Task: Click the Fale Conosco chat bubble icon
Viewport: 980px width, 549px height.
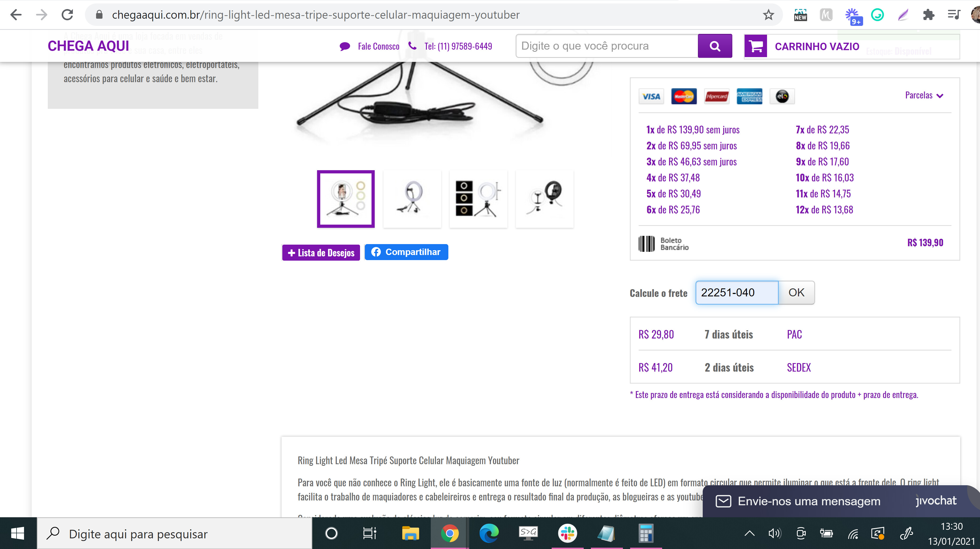Action: coord(345,46)
